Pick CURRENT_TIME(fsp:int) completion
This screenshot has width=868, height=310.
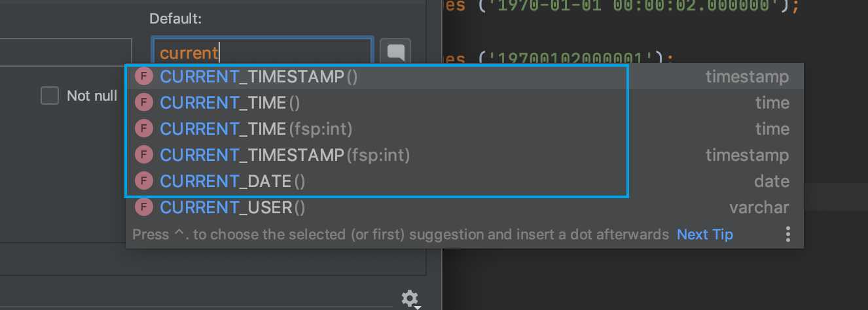coord(258,129)
